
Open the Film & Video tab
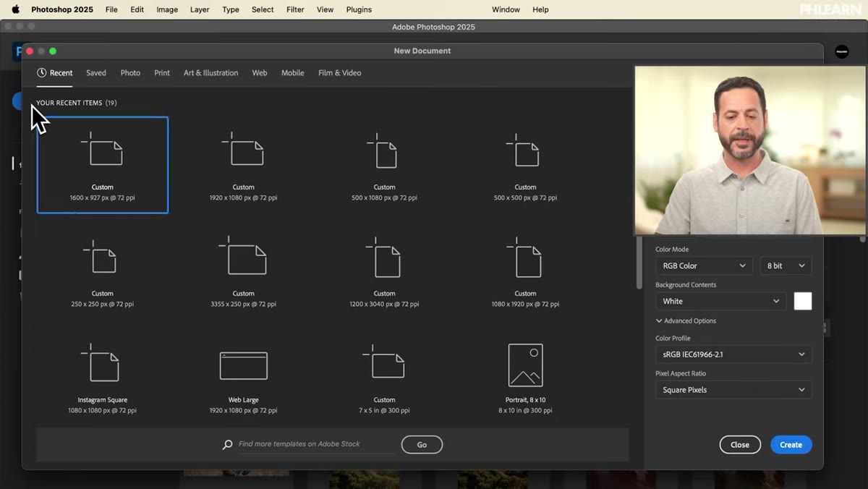[339, 73]
